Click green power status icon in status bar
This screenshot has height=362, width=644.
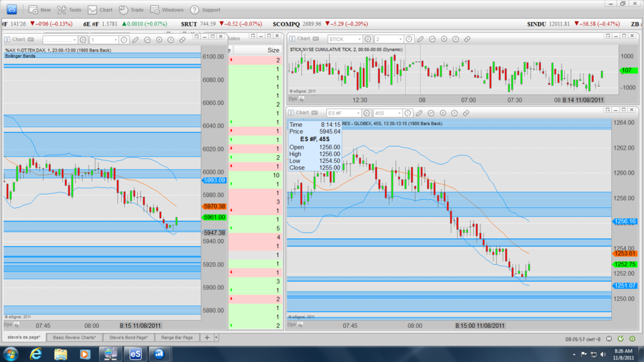click(x=632, y=339)
